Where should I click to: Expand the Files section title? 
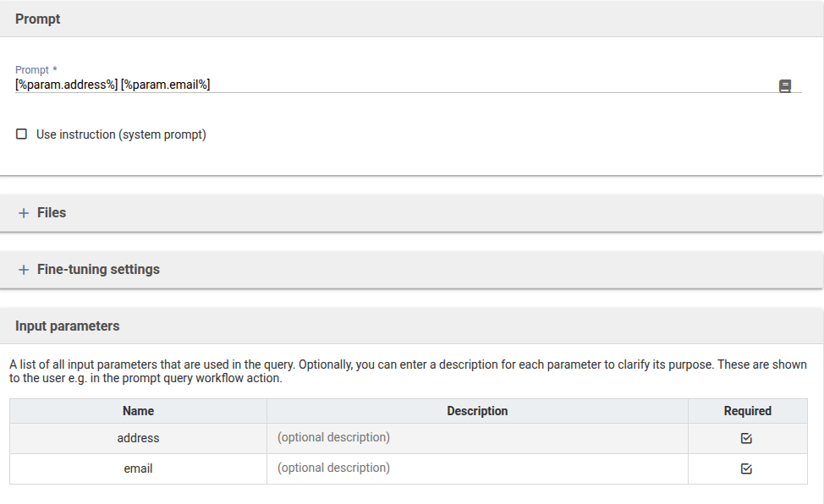(x=52, y=213)
